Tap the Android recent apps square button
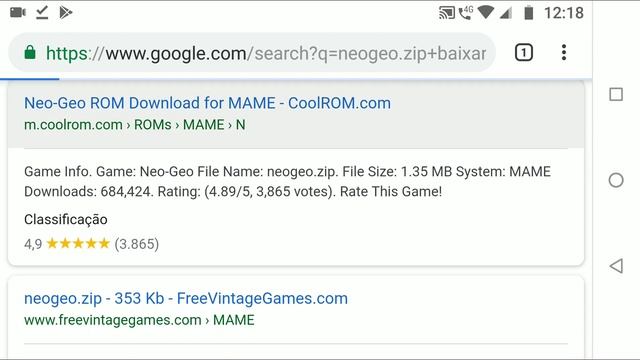640x360 pixels. (x=616, y=95)
